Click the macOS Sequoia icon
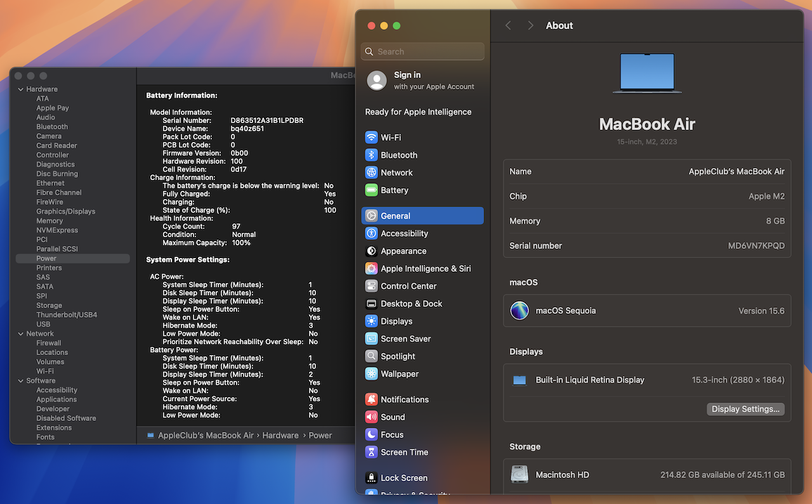 (520, 311)
